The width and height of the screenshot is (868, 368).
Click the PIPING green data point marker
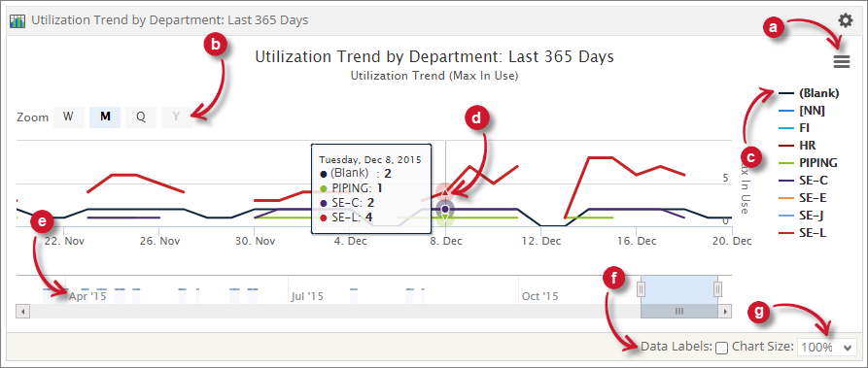tap(445, 218)
